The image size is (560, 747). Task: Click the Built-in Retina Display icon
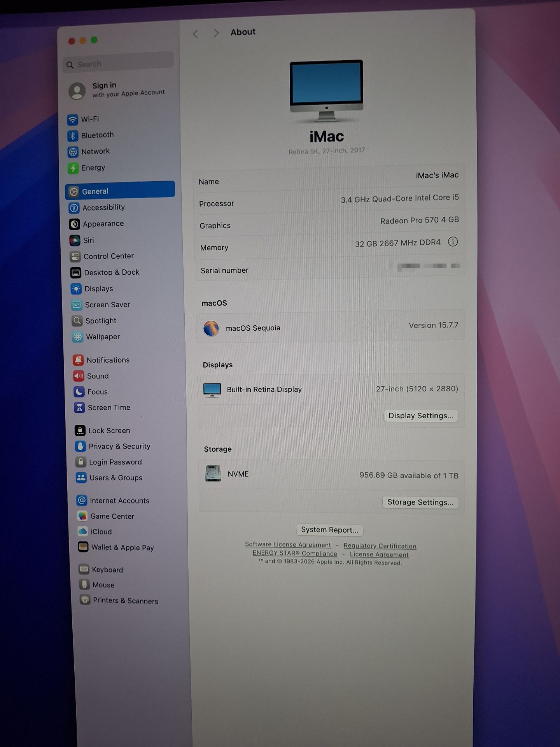pos(212,390)
